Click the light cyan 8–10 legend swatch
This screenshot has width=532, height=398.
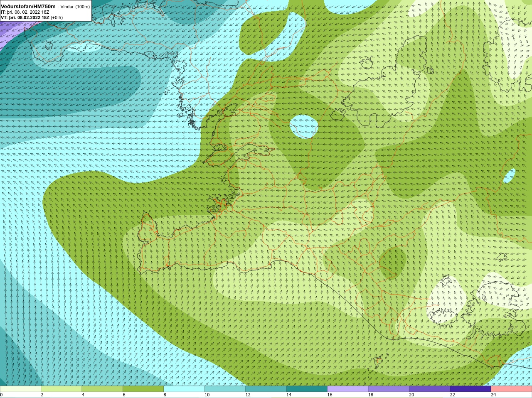click(x=184, y=389)
